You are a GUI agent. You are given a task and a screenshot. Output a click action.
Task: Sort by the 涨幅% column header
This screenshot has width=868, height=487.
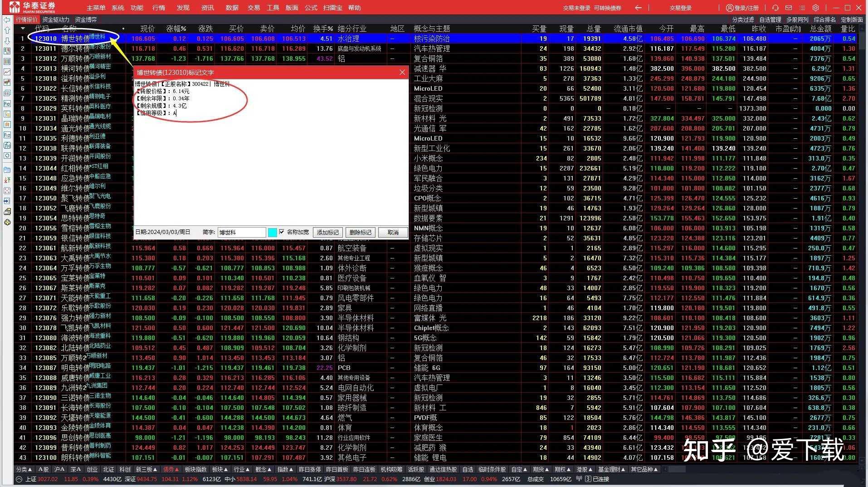(176, 29)
